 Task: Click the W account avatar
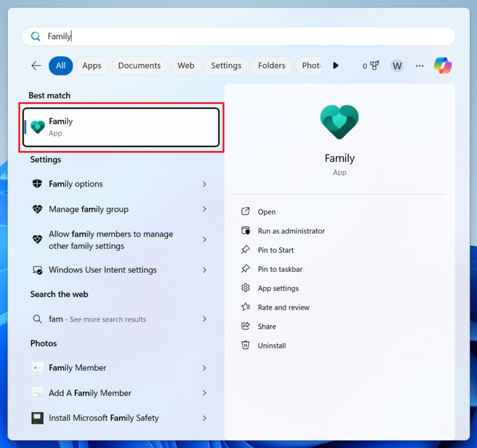click(397, 66)
